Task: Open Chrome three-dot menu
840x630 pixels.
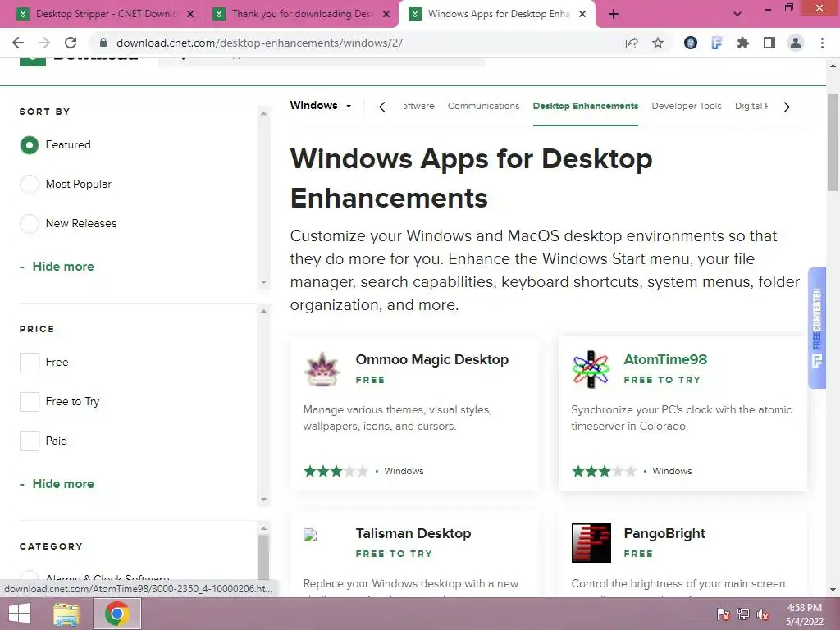Action: coord(822,43)
